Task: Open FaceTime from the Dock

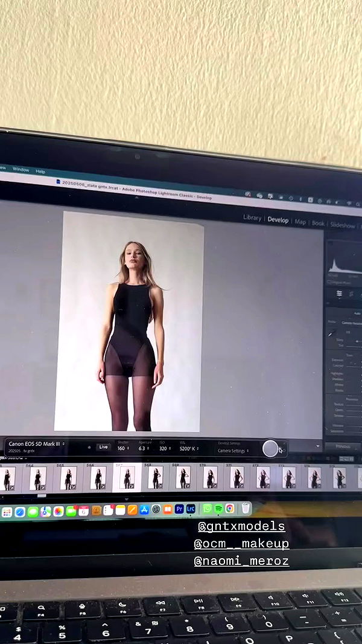Action: pyautogui.click(x=71, y=511)
